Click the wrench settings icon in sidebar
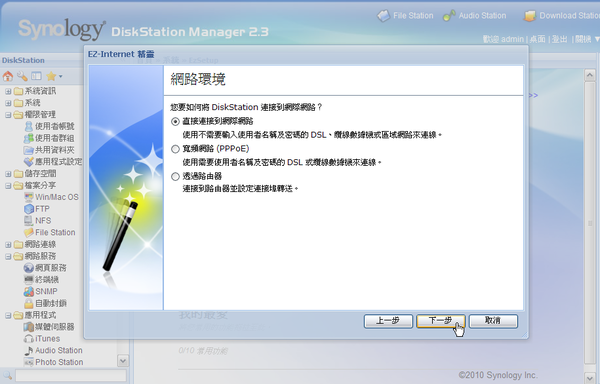The width and height of the screenshot is (600, 384). point(22,76)
